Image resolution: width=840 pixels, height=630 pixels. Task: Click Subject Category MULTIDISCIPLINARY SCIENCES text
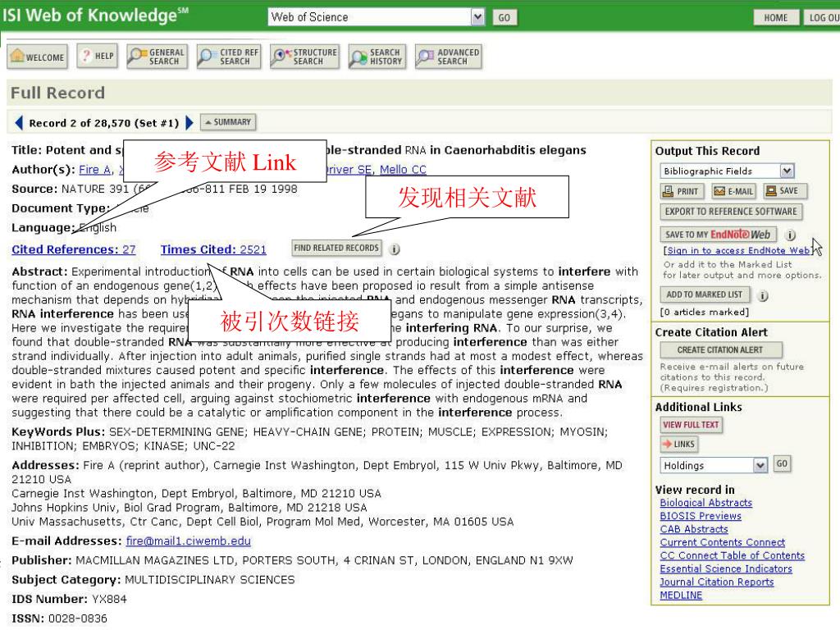click(209, 580)
